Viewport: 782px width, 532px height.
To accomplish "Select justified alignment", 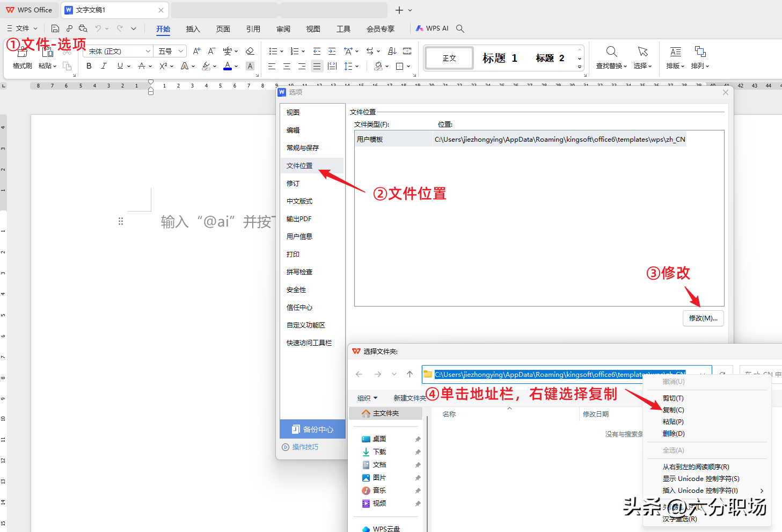I will 317,66.
